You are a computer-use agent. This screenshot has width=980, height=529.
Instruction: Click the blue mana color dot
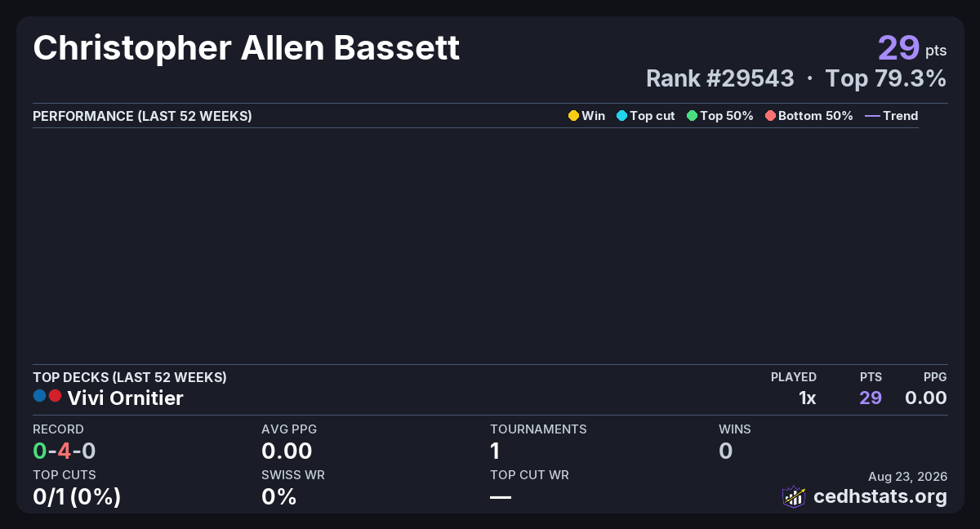point(39,396)
